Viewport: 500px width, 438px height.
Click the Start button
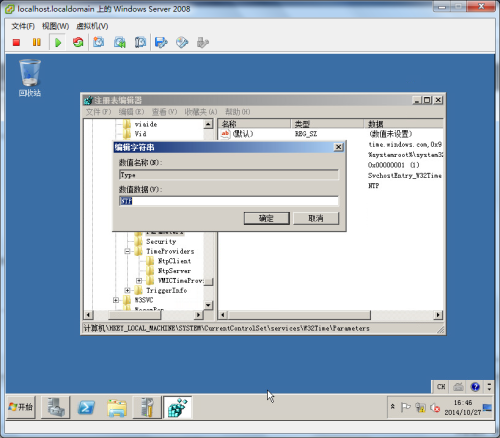[x=21, y=407]
